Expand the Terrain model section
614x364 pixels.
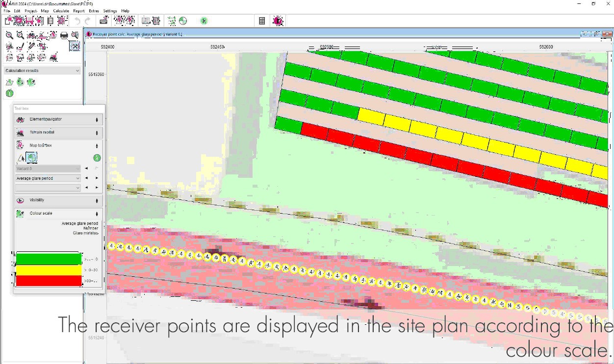pos(58,132)
